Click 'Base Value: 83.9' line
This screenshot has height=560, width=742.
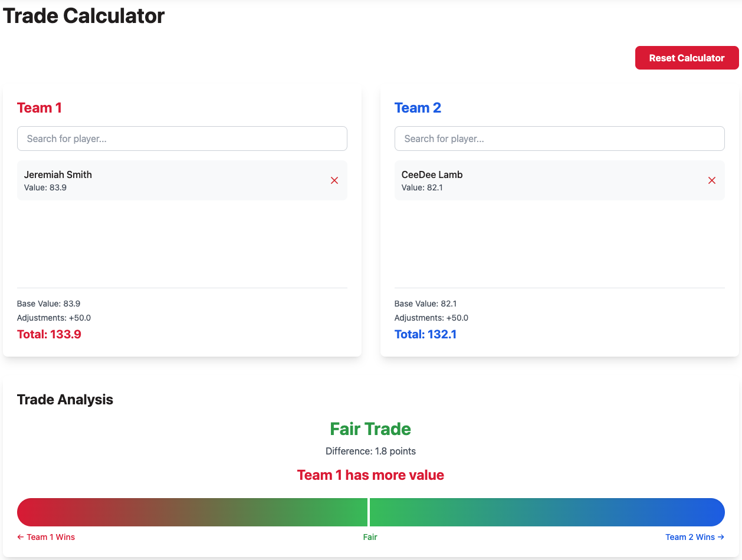pyautogui.click(x=49, y=304)
